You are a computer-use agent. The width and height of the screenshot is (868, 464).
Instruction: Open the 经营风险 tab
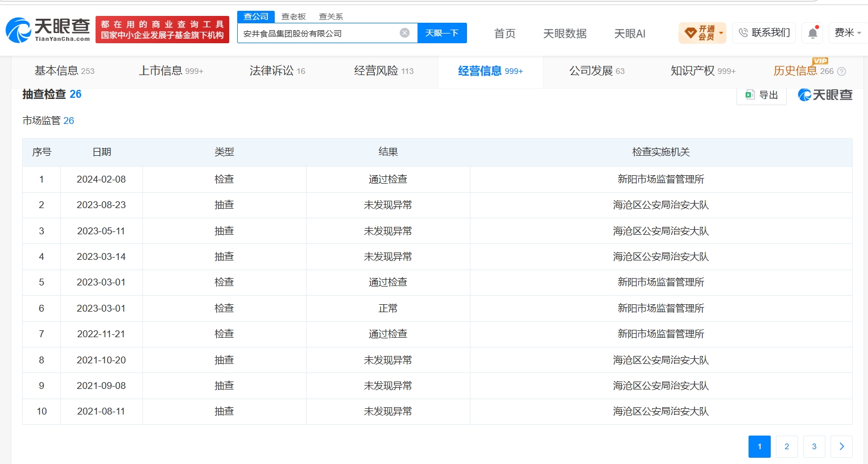click(384, 71)
